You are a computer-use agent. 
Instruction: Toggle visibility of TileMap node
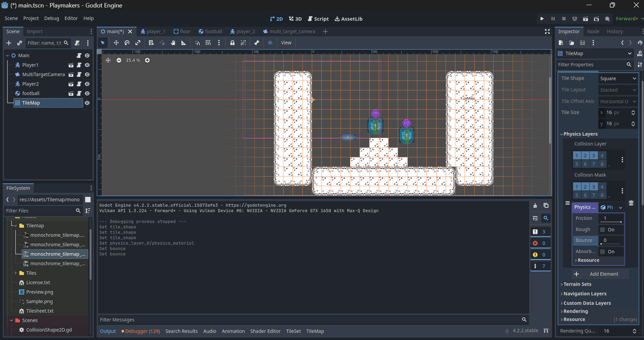(x=87, y=103)
